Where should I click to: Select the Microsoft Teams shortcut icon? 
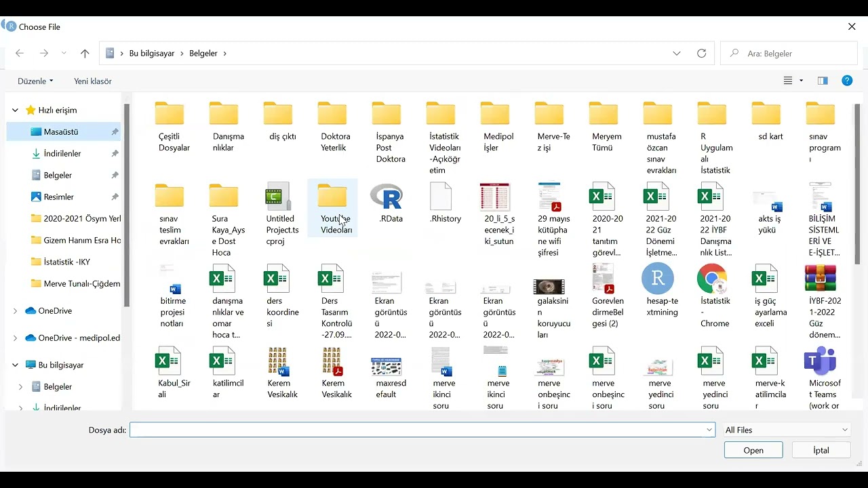click(x=821, y=361)
